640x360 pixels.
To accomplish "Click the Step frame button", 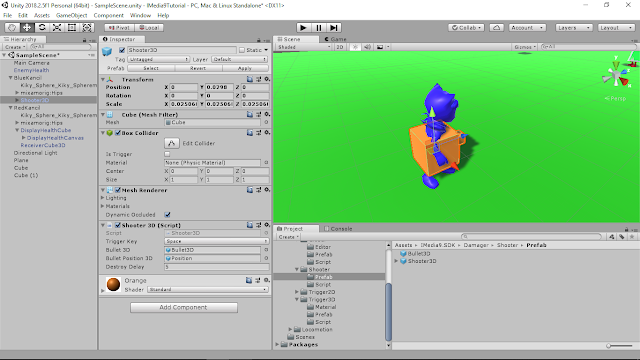I will click(334, 28).
